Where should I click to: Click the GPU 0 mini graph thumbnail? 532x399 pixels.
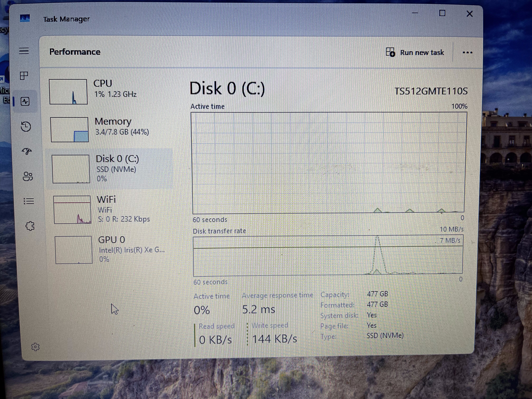[x=74, y=250]
